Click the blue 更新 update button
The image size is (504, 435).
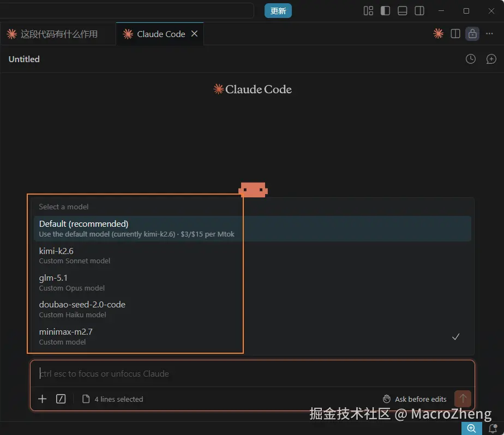pyautogui.click(x=278, y=11)
